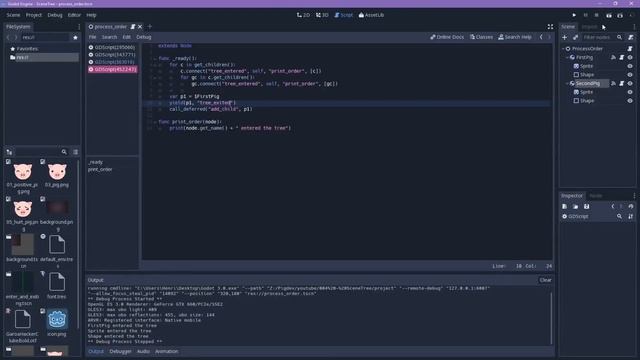Image resolution: width=640 pixels, height=360 pixels.
Task: Go to next script in history
Action: 549,37
